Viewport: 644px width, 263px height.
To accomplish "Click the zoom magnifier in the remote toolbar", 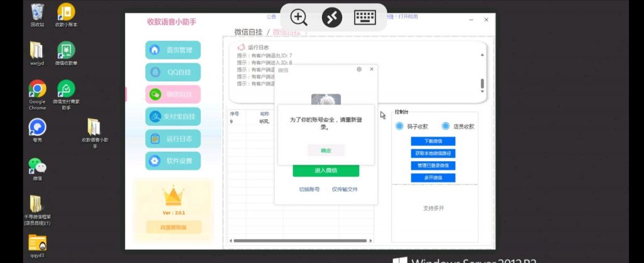I will [x=299, y=18].
